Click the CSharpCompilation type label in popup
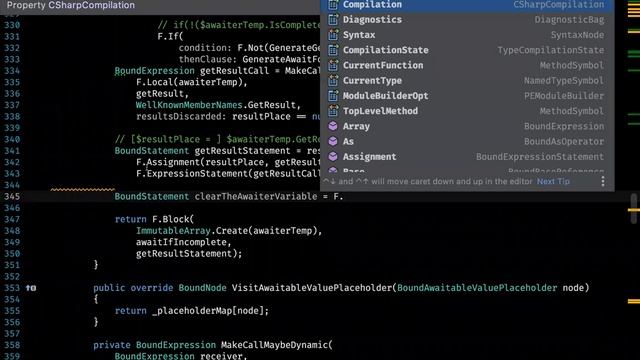 pyautogui.click(x=558, y=4)
